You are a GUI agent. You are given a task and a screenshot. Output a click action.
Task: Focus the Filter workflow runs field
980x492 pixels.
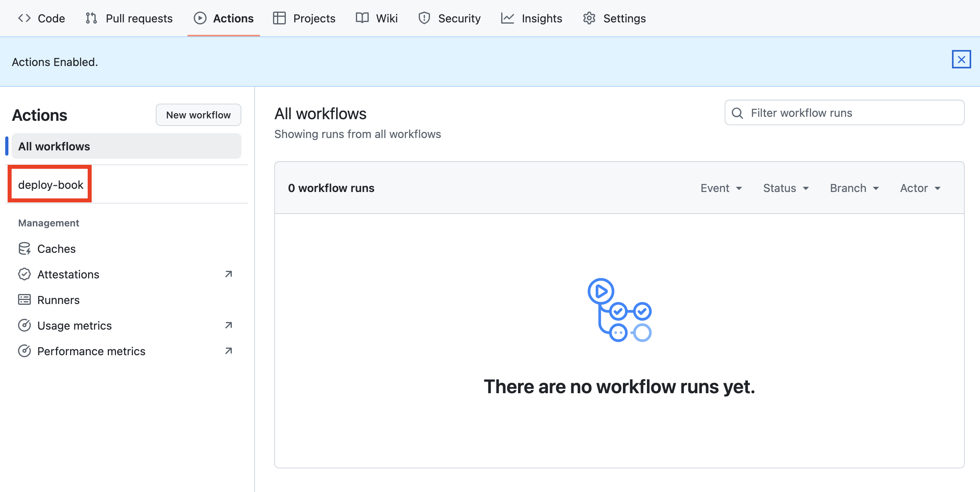point(853,113)
